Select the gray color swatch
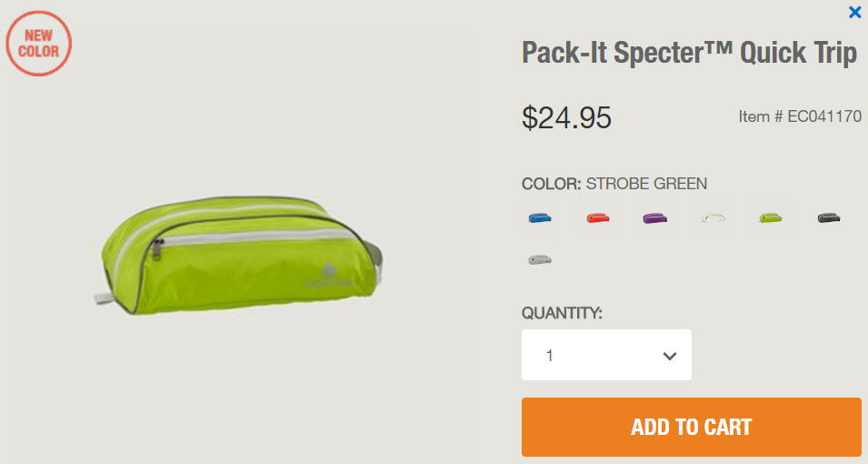The image size is (868, 464). coord(540,259)
